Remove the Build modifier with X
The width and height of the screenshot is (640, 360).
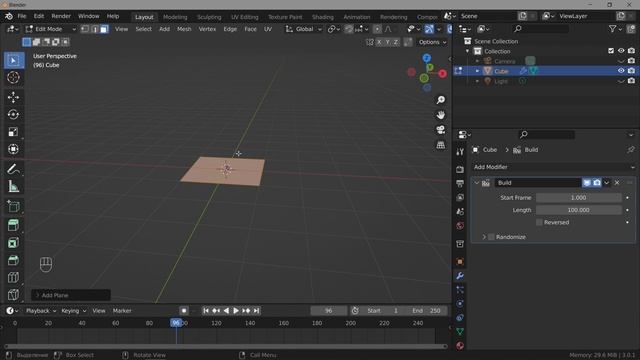[x=617, y=183]
